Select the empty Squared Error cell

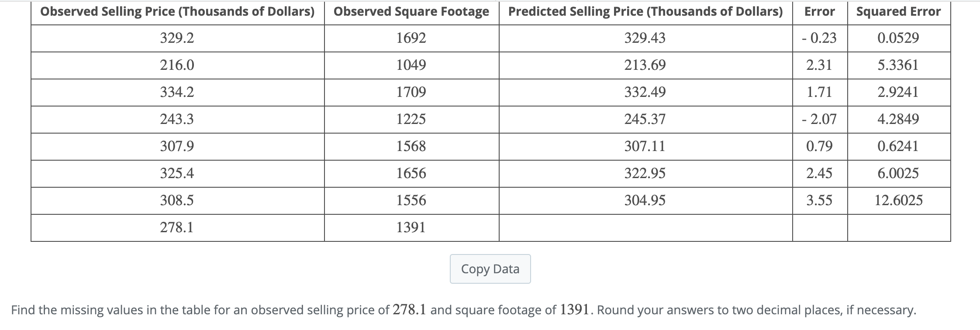[898, 227]
